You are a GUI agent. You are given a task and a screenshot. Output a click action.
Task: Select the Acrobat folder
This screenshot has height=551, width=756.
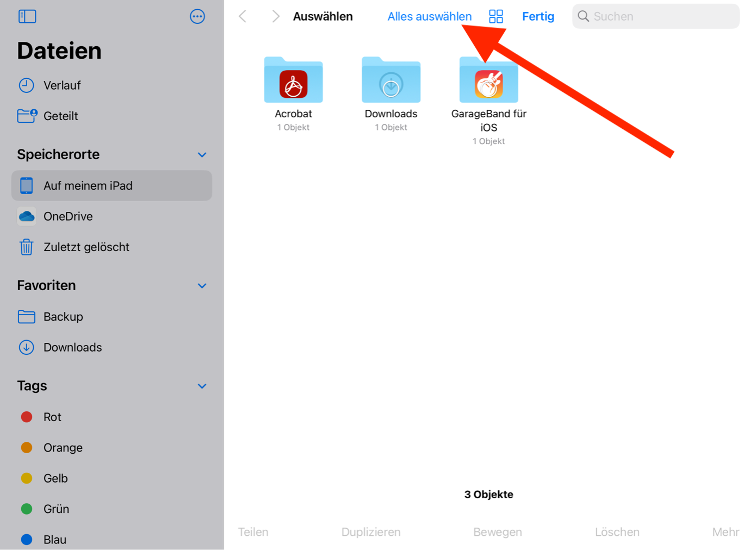coord(293,80)
